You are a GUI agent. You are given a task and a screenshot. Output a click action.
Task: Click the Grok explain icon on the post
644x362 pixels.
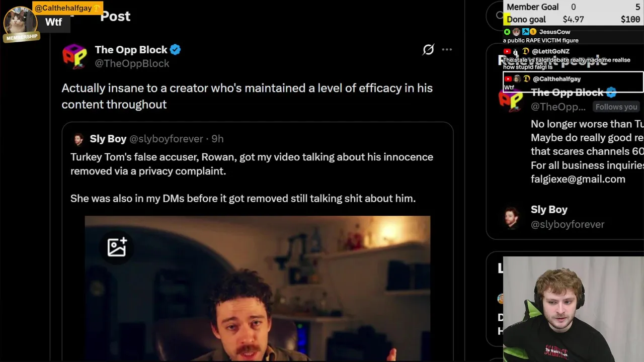[x=428, y=50]
